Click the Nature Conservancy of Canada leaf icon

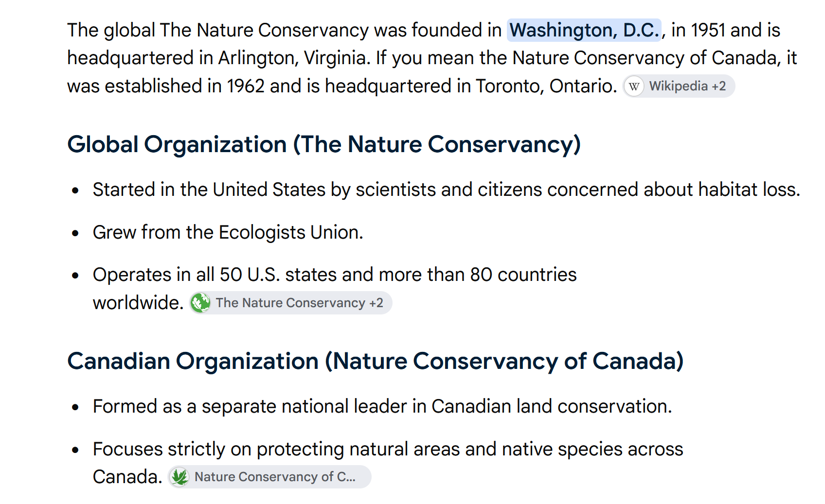pyautogui.click(x=179, y=477)
